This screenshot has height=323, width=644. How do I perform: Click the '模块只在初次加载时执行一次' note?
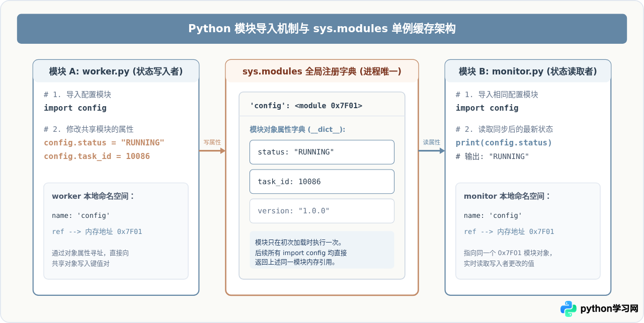pos(299,242)
